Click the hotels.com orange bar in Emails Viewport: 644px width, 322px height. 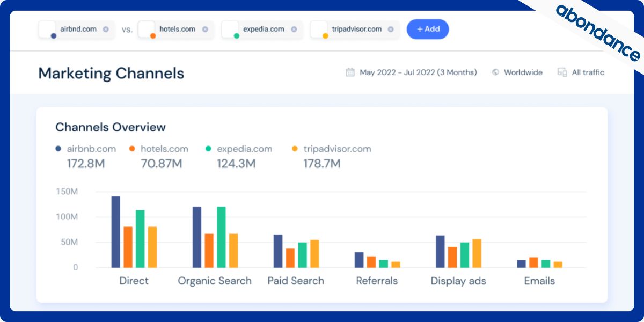point(533,262)
